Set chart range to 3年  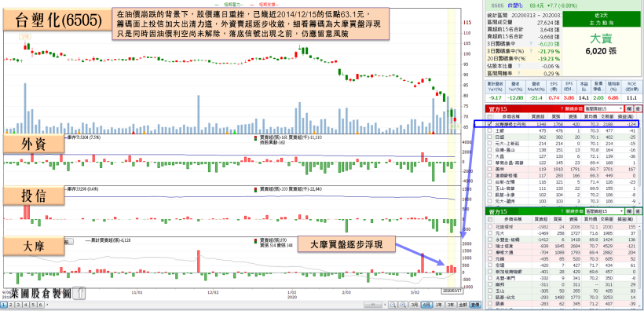point(451,305)
